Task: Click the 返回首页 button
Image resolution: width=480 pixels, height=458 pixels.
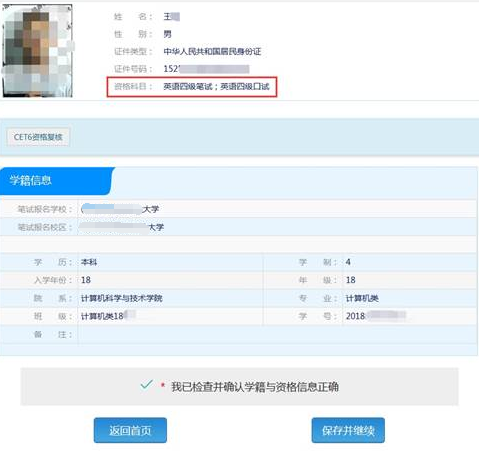Action: coord(130,430)
